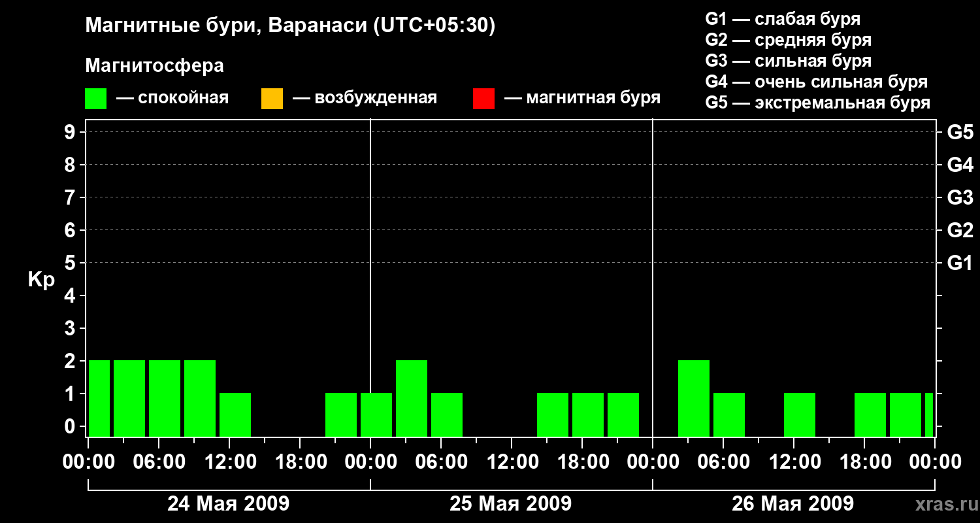The height and width of the screenshot is (523, 980).
Task: Select the '24 Мая 2009' date label
Action: pos(228,504)
